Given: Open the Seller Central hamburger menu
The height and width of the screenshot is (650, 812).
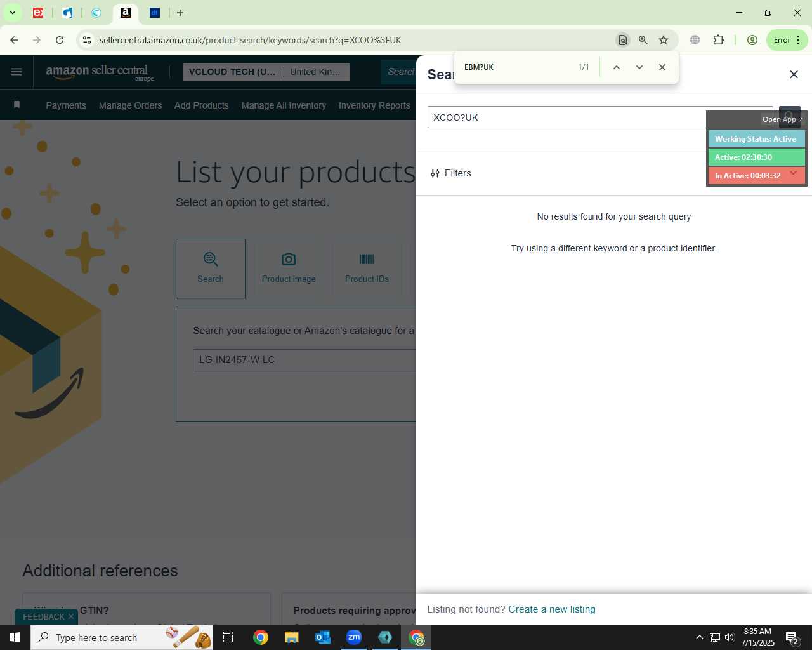Looking at the screenshot, I should [x=16, y=72].
